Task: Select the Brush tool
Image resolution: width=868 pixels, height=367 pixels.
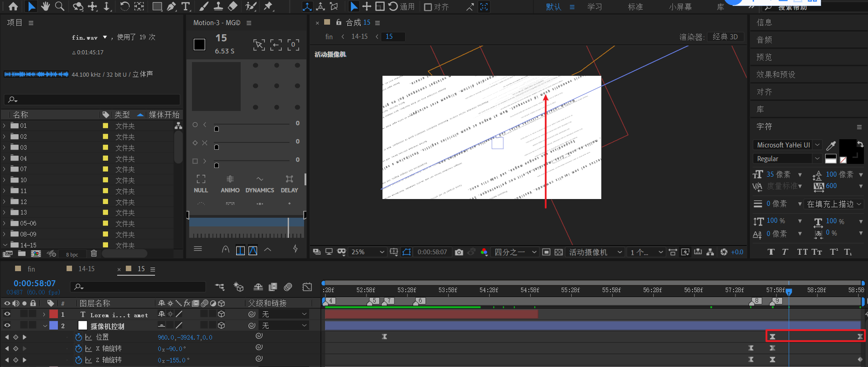Action: point(204,6)
